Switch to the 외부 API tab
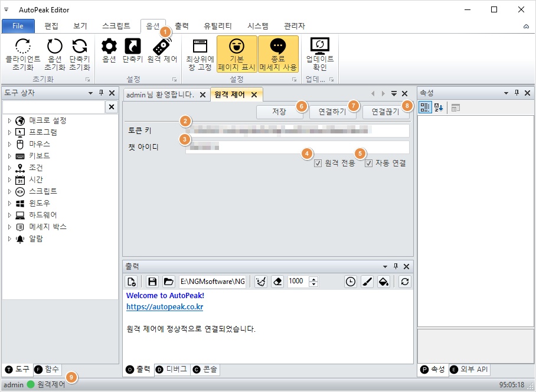 (x=469, y=370)
